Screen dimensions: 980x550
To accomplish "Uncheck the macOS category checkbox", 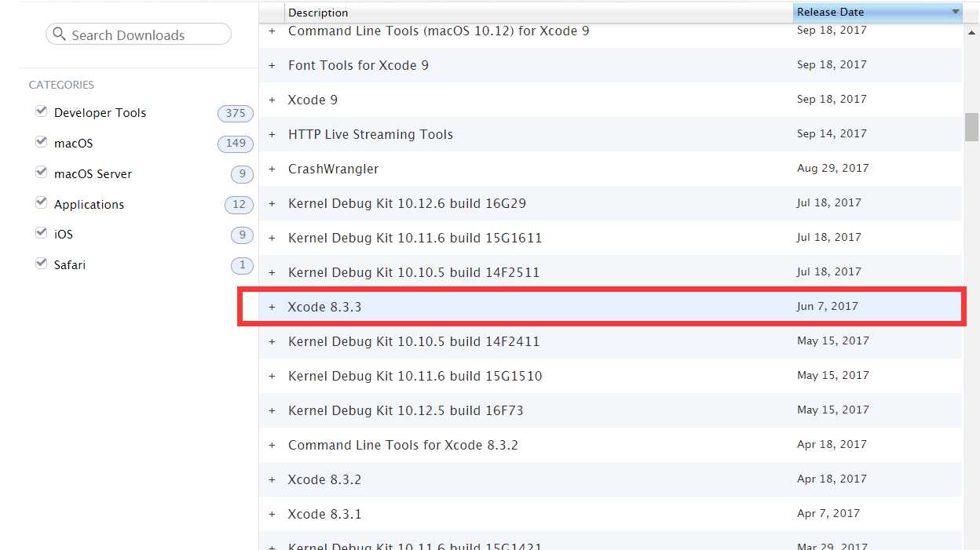I will 41,142.
